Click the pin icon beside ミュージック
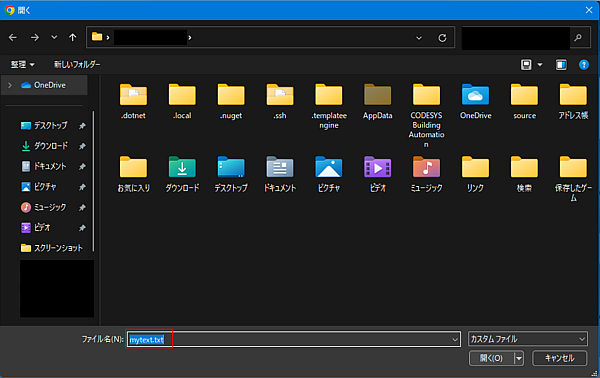This screenshot has height=378, width=600. [x=82, y=208]
